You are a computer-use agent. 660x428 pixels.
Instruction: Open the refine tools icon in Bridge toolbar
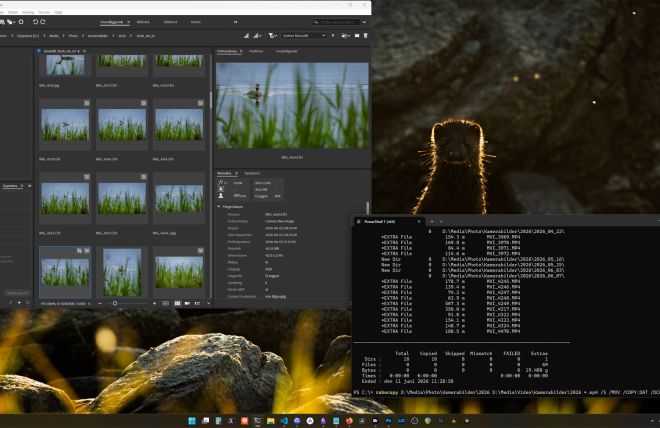tap(10, 22)
